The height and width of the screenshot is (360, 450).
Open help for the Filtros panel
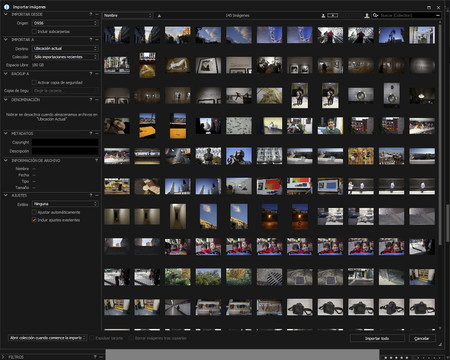(x=95, y=357)
